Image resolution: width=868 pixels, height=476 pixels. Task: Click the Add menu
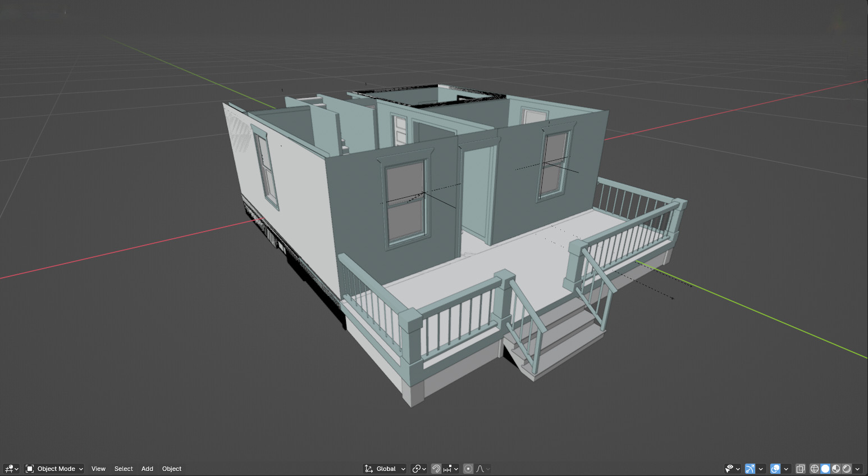tap(147, 469)
